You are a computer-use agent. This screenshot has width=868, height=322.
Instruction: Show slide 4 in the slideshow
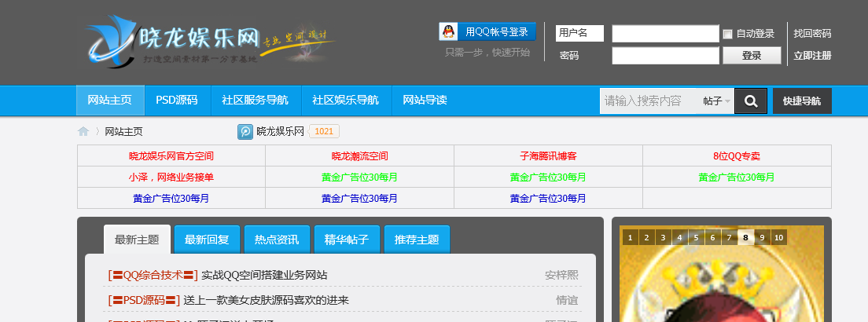click(680, 237)
